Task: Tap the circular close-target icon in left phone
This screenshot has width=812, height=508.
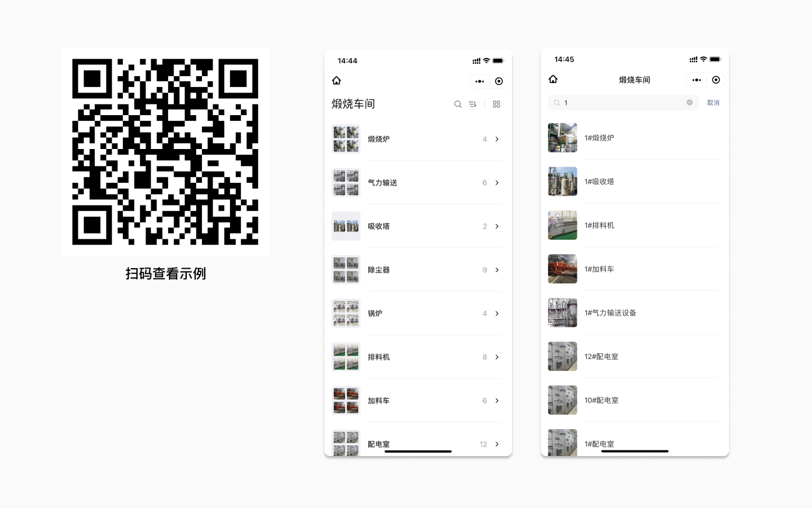Action: point(499,81)
